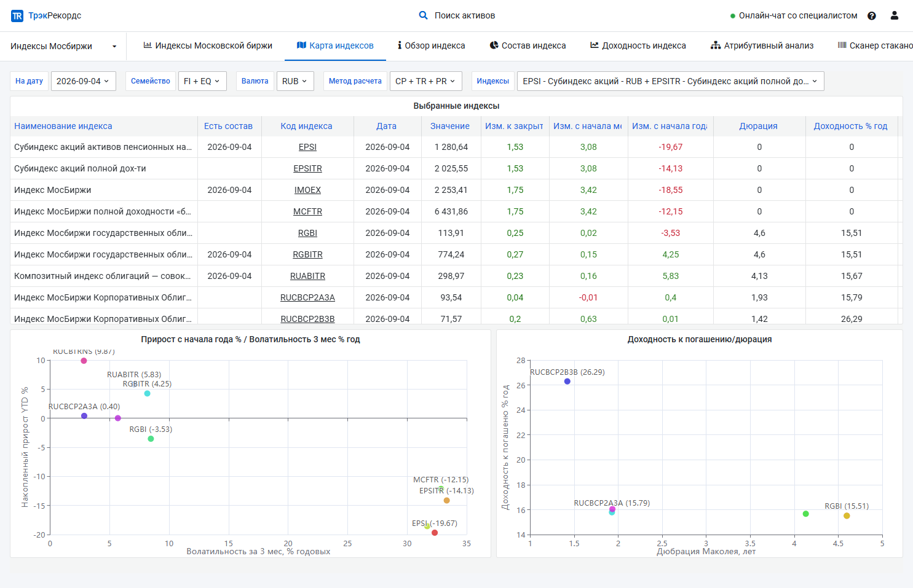Open the RUCBCP2A3A index code link

tap(307, 297)
